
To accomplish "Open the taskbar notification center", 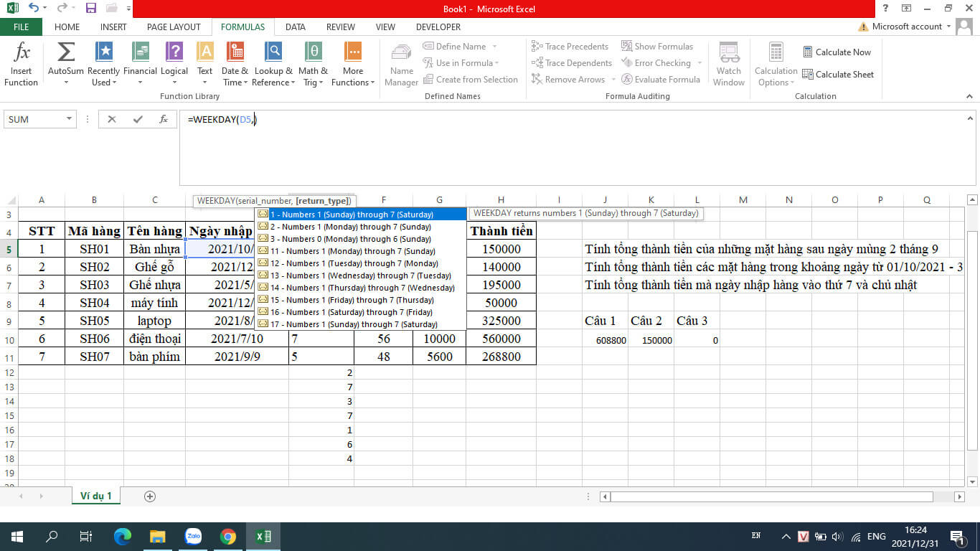I will tap(956, 536).
